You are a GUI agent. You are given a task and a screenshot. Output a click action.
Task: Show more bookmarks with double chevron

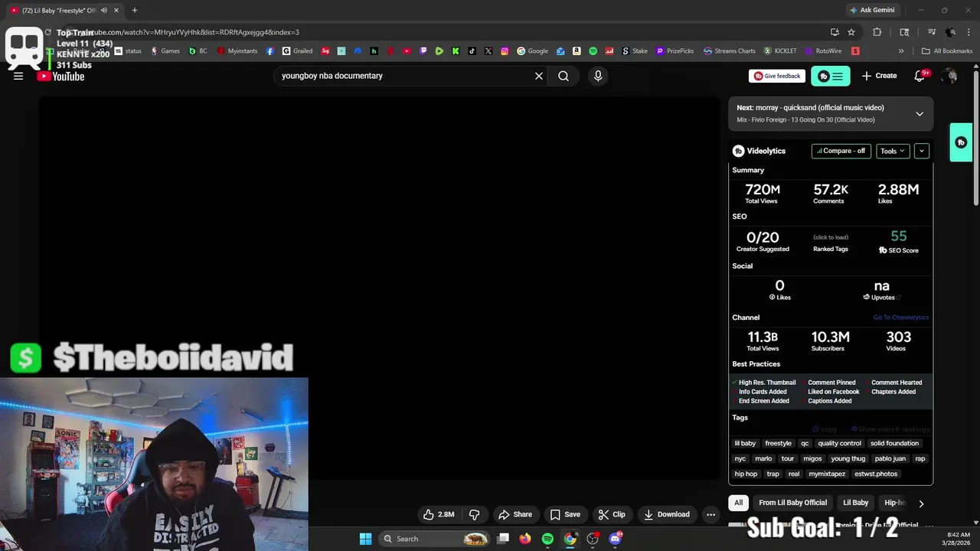tap(901, 51)
